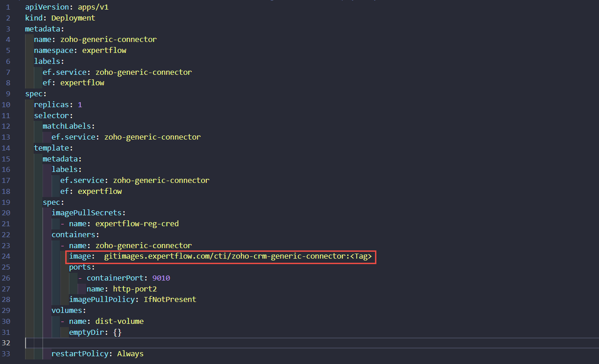Viewport: 599px width, 364px height.
Task: Click the containerPort value 9010
Action: [161, 278]
